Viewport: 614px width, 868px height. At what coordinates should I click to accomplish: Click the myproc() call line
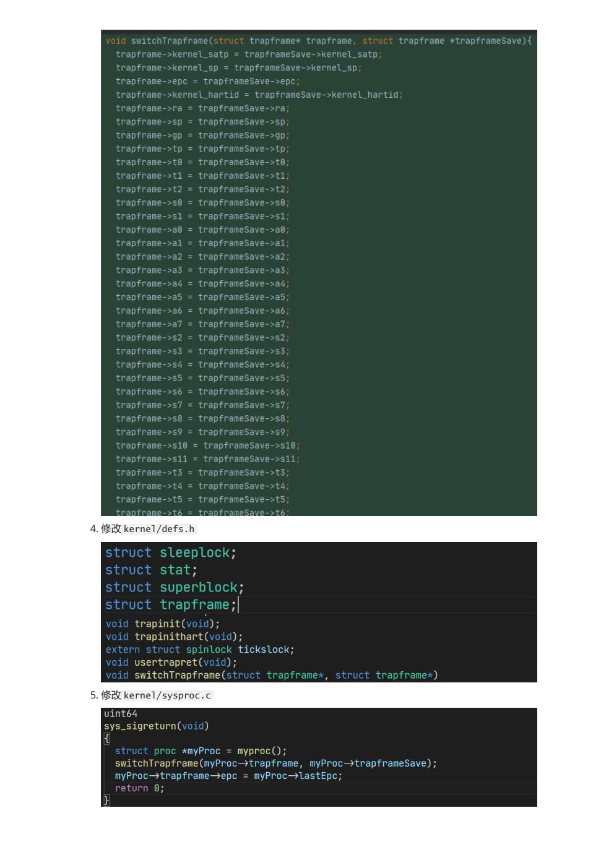click(x=200, y=750)
